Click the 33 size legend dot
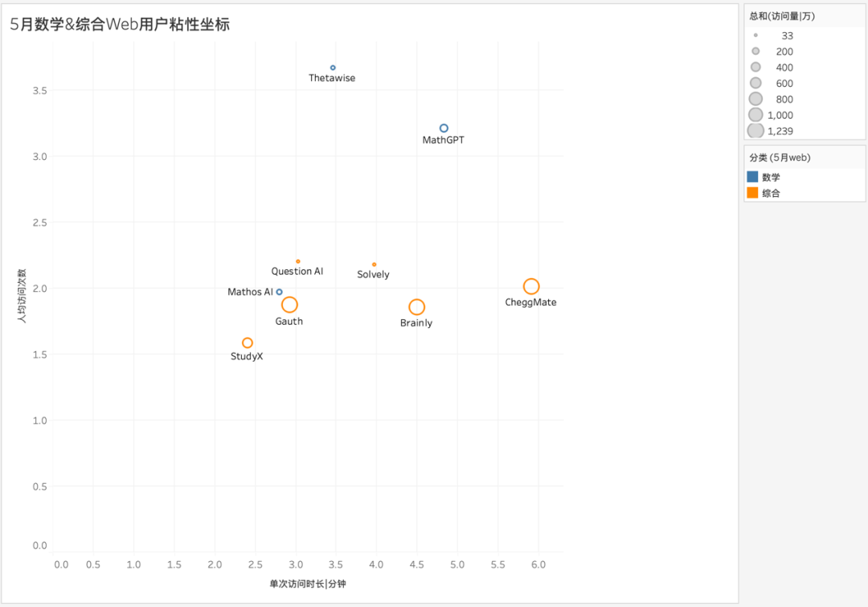Image resolution: width=868 pixels, height=607 pixels. 755,35
